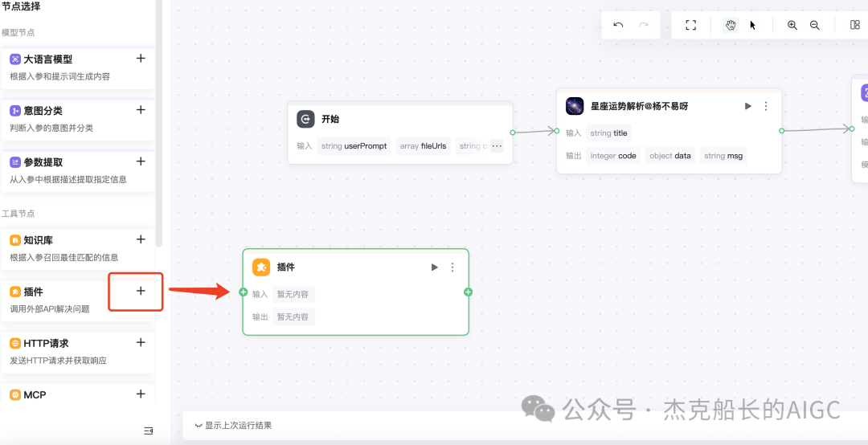
Task: Click the 开始 node start icon
Action: click(305, 119)
